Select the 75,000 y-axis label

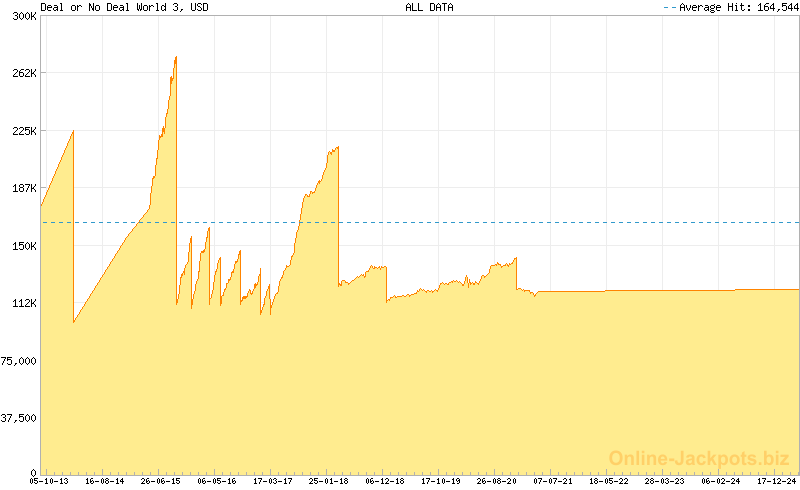20,361
